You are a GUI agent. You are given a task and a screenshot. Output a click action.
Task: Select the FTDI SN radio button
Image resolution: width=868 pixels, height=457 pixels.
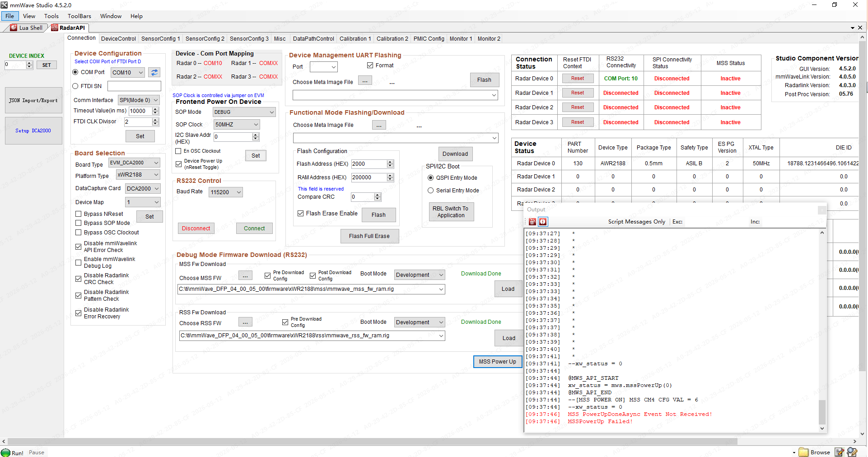[75, 86]
